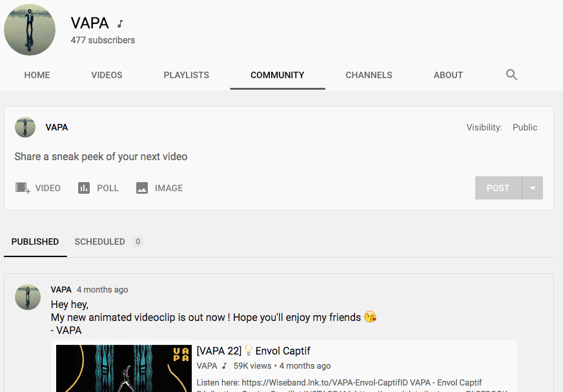Image resolution: width=563 pixels, height=392 pixels.
Task: Open the [VAPA 22] Envol Captif video title
Action: click(254, 351)
